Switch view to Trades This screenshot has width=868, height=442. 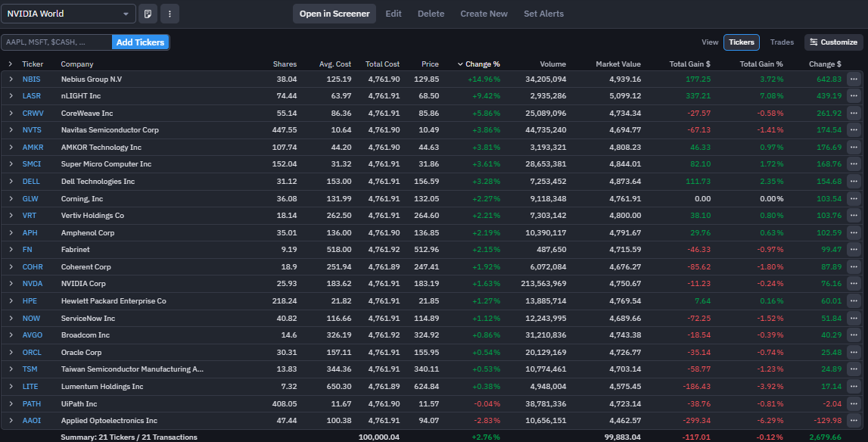tap(782, 42)
